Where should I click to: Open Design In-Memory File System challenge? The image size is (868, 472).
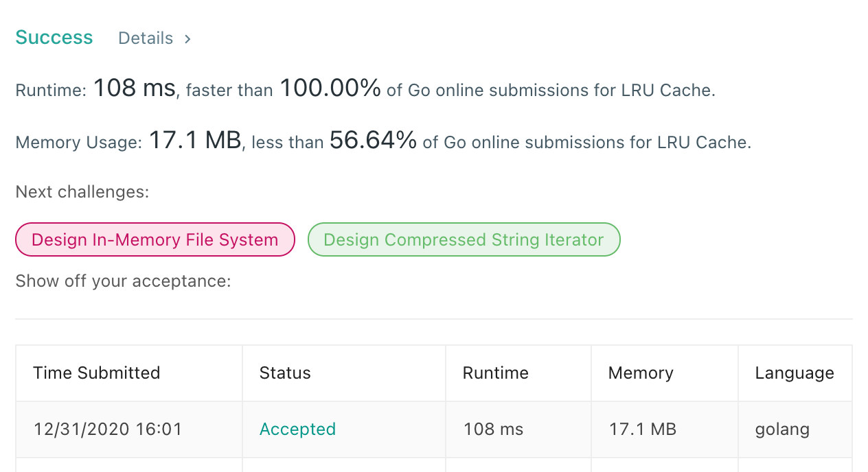155,239
